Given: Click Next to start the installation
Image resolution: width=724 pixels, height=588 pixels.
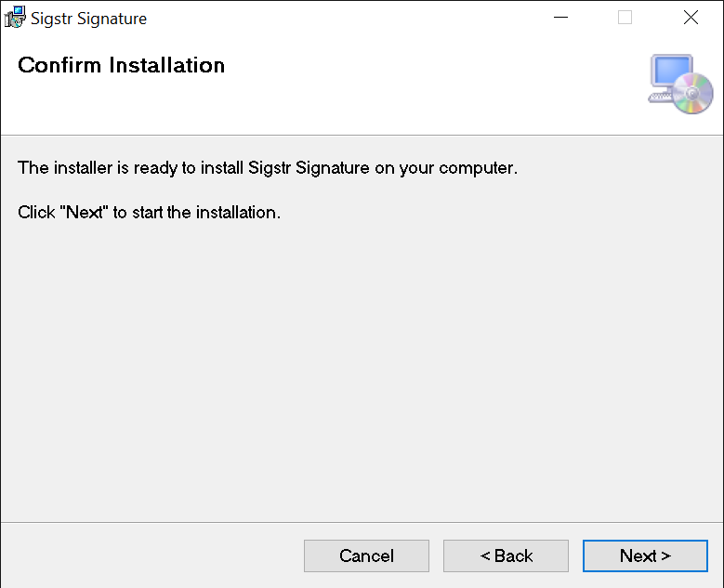Looking at the screenshot, I should click(x=645, y=555).
